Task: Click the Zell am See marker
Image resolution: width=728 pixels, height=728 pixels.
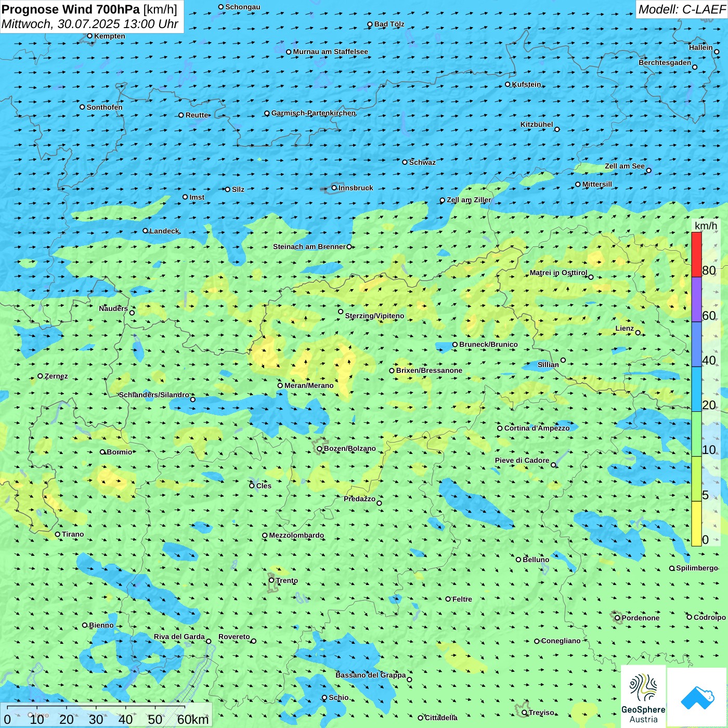Action: 648,170
